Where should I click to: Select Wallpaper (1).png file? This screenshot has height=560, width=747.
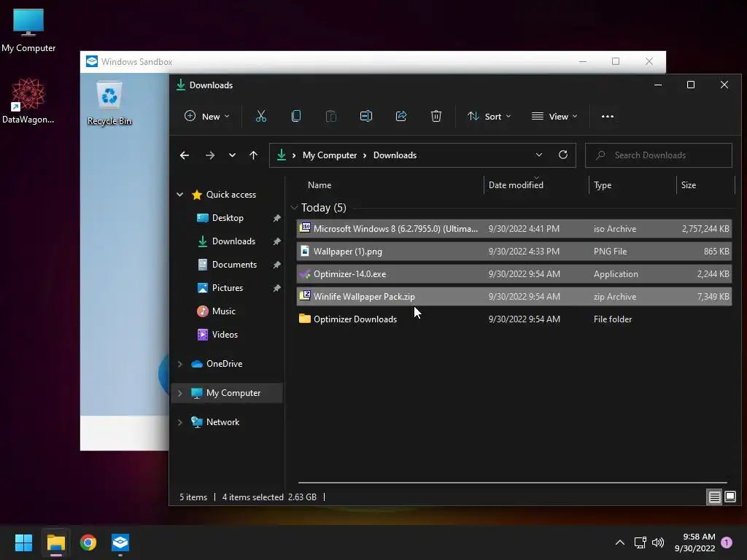[x=514, y=252]
